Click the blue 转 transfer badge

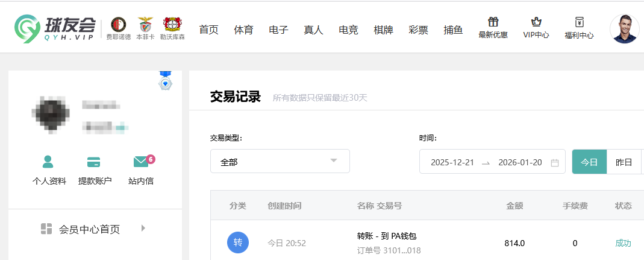[x=238, y=243]
